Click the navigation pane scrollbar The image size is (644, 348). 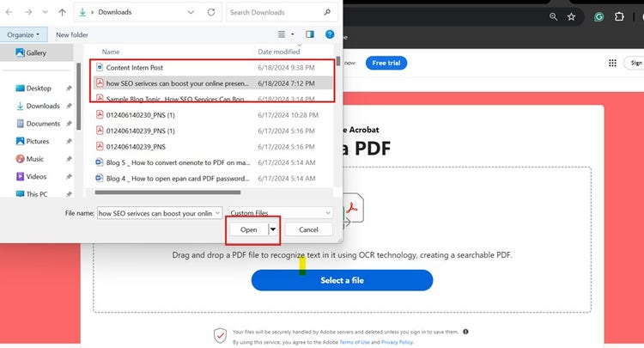78,96
